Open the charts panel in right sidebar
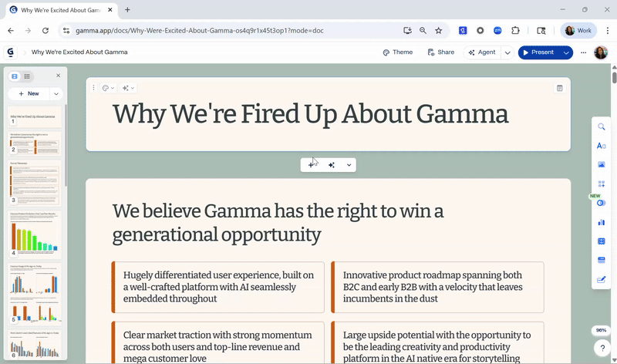Image resolution: width=617 pixels, height=364 pixels. 602,222
